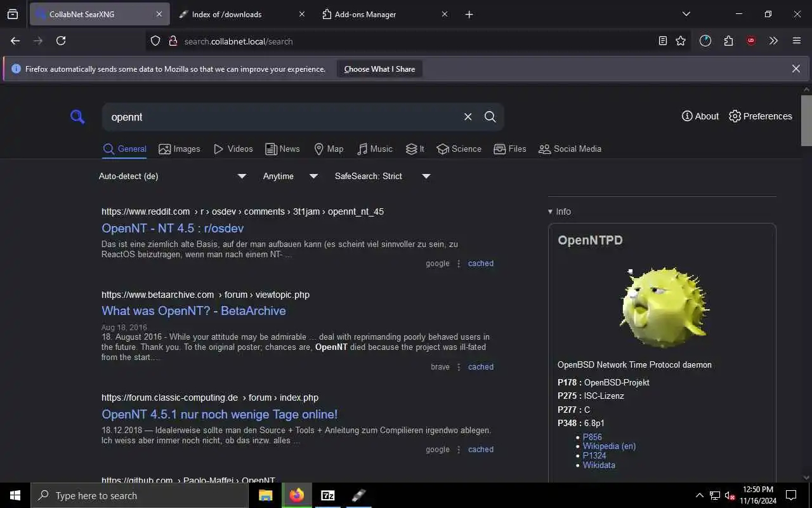Open OpenNT - NT 4.5 : r/osdev result
Image resolution: width=812 pixels, height=508 pixels.
pos(173,229)
